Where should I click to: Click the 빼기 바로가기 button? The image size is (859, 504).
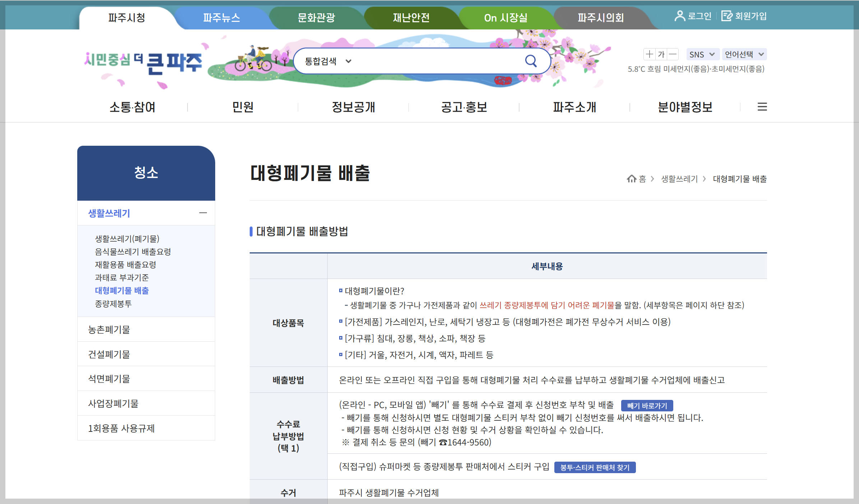tap(647, 405)
